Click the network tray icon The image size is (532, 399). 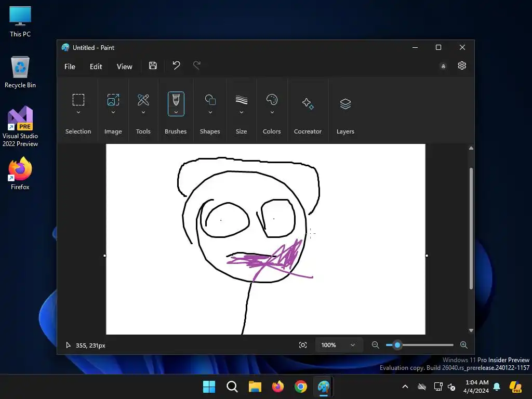click(x=438, y=387)
